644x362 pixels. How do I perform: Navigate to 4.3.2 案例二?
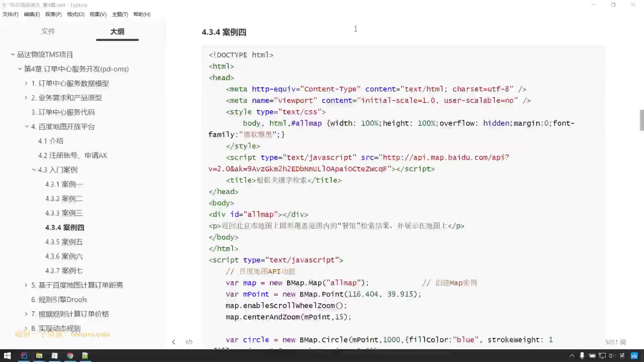tap(64, 198)
